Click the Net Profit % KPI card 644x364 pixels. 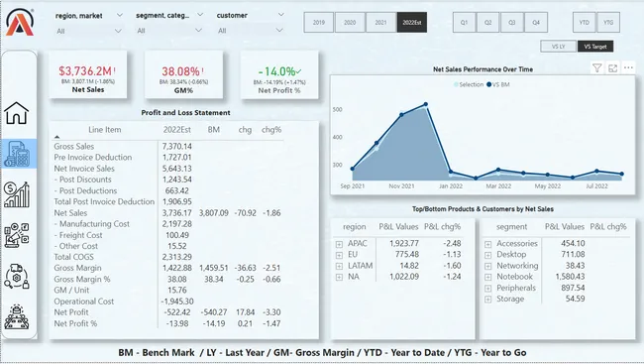279,74
